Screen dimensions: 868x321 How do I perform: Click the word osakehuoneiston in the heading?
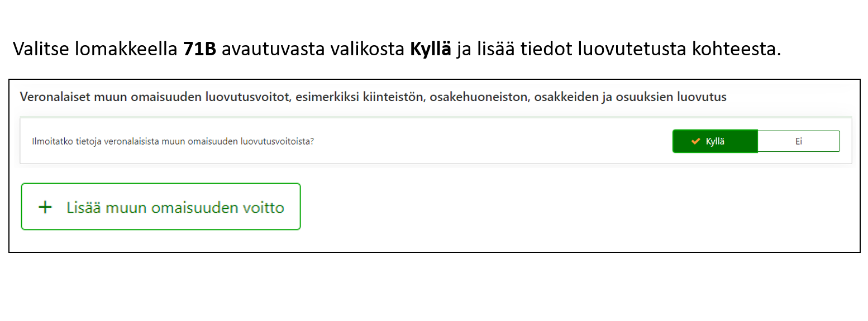tap(480, 97)
